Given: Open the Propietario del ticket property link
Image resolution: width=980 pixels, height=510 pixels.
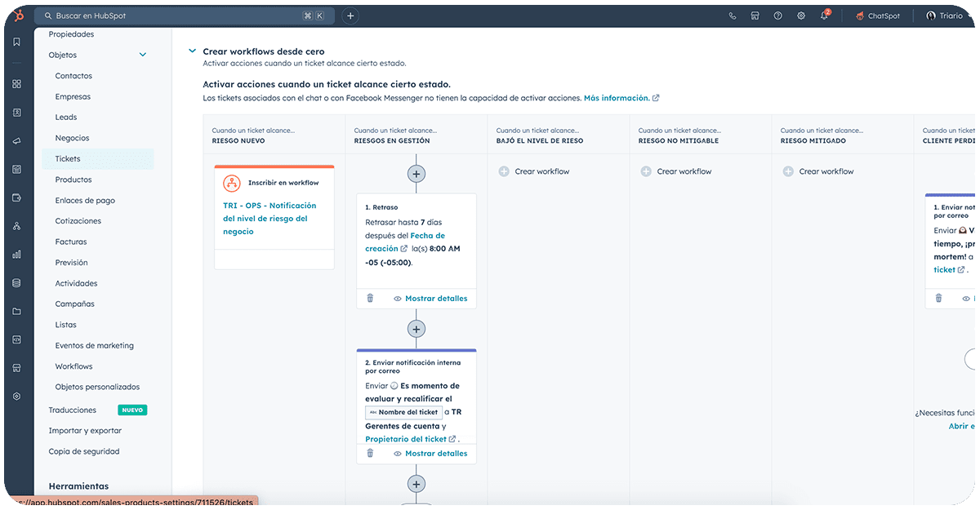Looking at the screenshot, I should pyautogui.click(x=410, y=439).
